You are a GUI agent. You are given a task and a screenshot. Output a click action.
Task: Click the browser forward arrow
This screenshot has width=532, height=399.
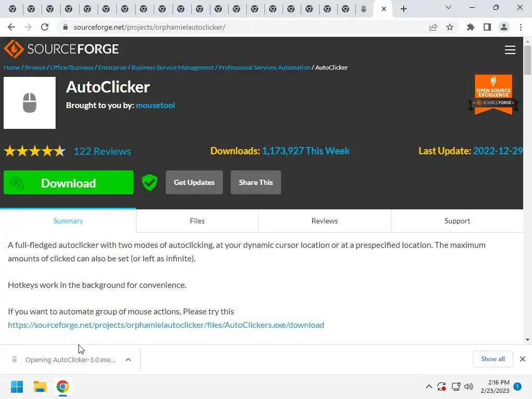28,27
